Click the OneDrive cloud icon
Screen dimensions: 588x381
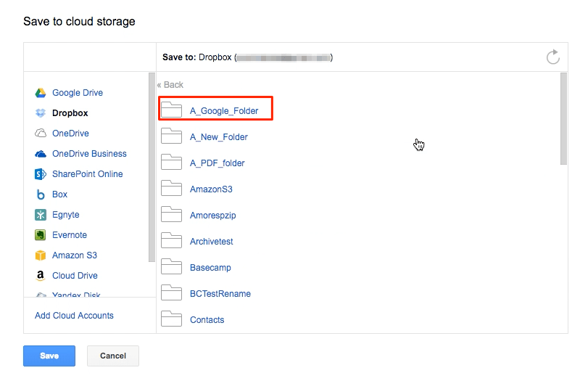click(x=41, y=134)
